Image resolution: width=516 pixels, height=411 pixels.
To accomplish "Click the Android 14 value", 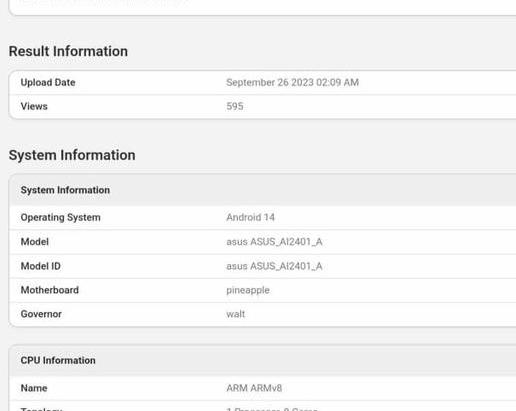I will pos(250,217).
